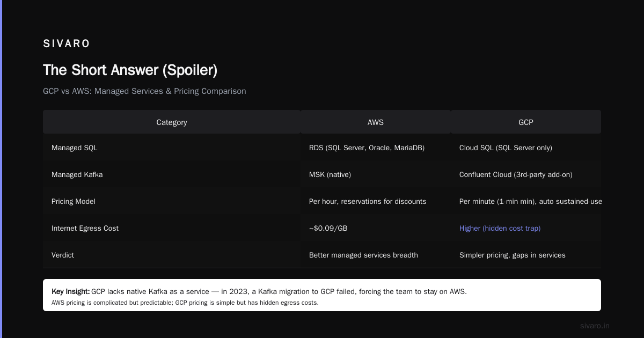Click the Key Insight callout box
Image resolution: width=644 pixels, height=338 pixels.
point(322,295)
